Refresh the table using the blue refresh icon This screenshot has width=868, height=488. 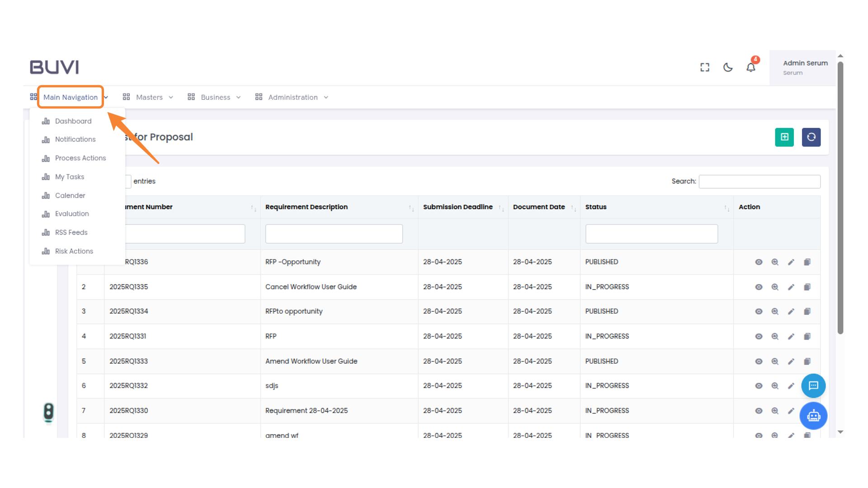tap(811, 137)
